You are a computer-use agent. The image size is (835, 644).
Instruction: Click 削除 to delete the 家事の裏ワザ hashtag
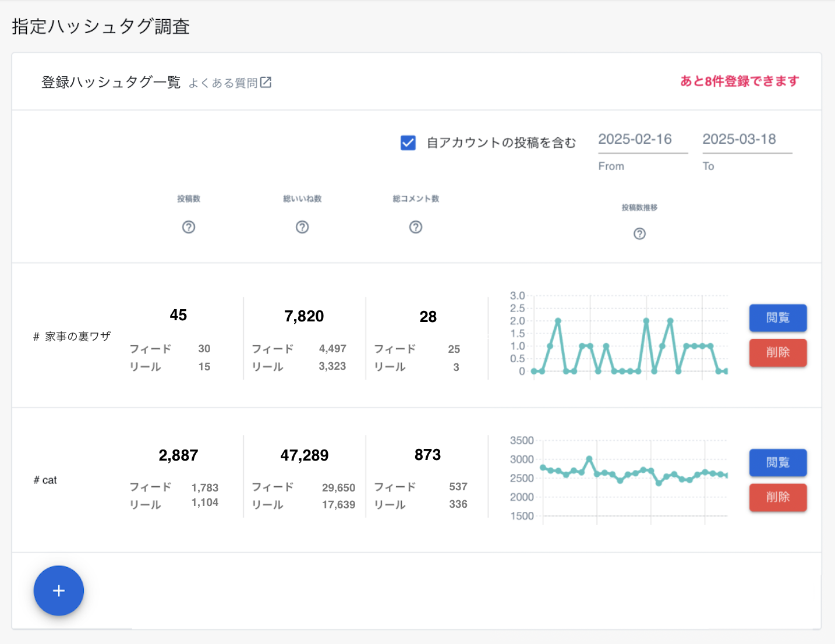[778, 353]
